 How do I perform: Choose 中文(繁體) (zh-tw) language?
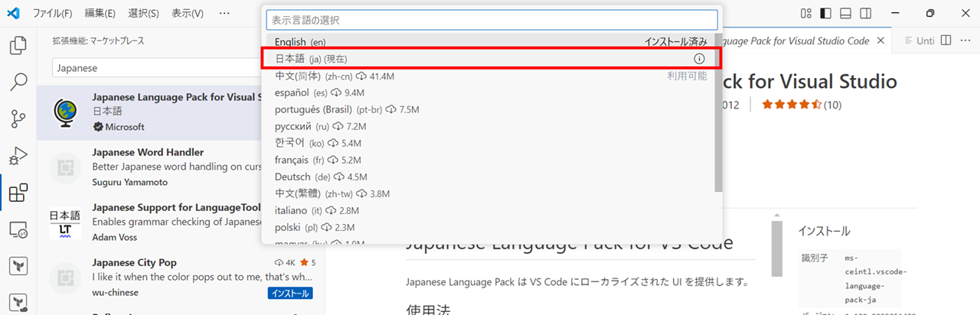[490, 193]
